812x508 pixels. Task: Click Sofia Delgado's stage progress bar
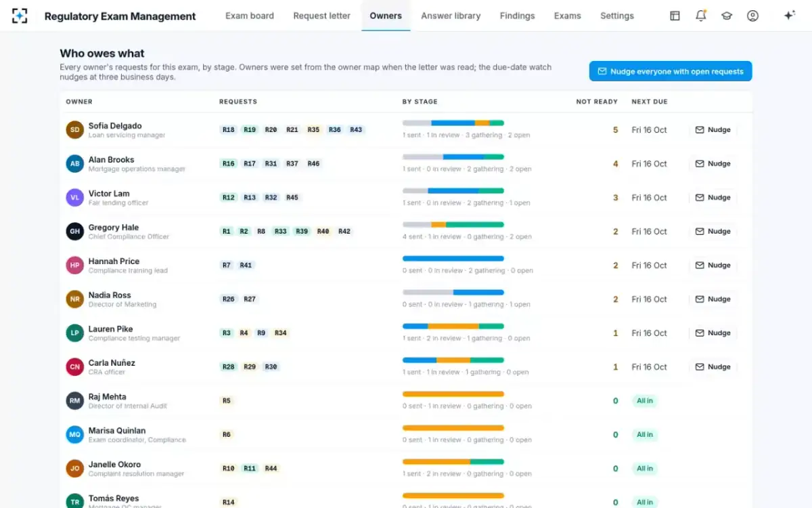tap(453, 123)
